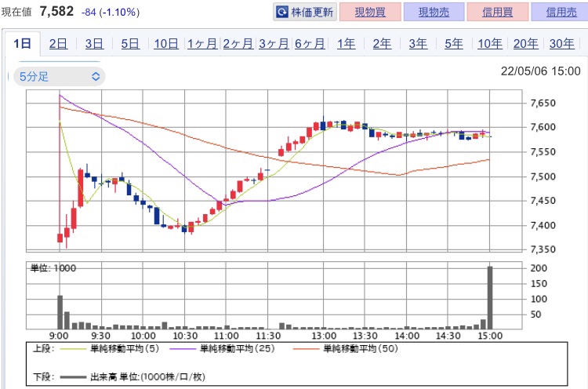Switch to the 1年 chart tab
This screenshot has width=588, height=389.
[x=346, y=44]
